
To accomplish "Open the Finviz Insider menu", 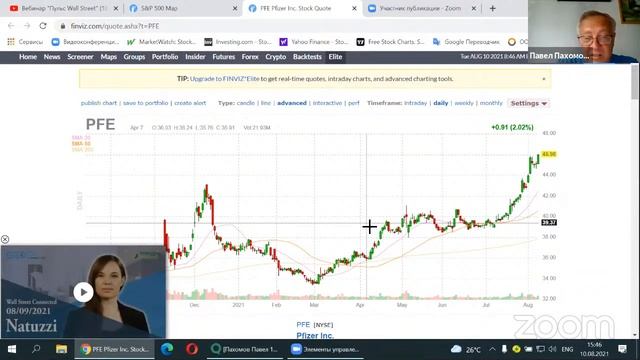I will click(195, 57).
